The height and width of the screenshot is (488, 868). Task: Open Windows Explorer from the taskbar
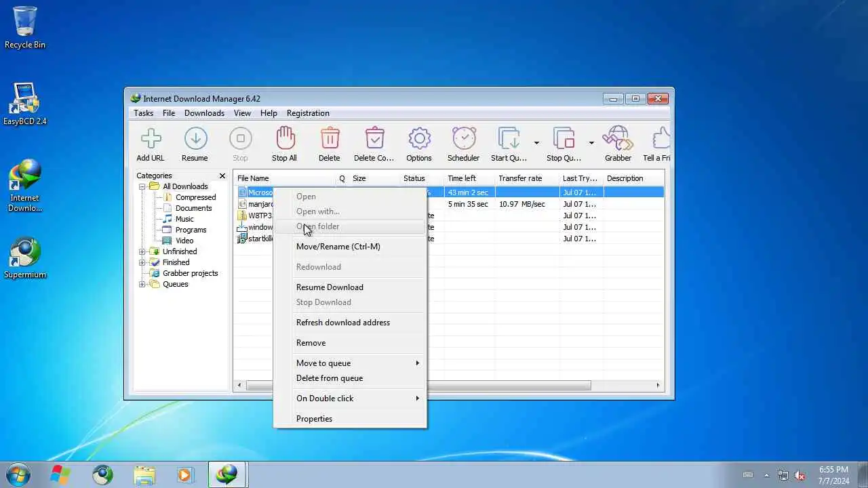point(144,474)
